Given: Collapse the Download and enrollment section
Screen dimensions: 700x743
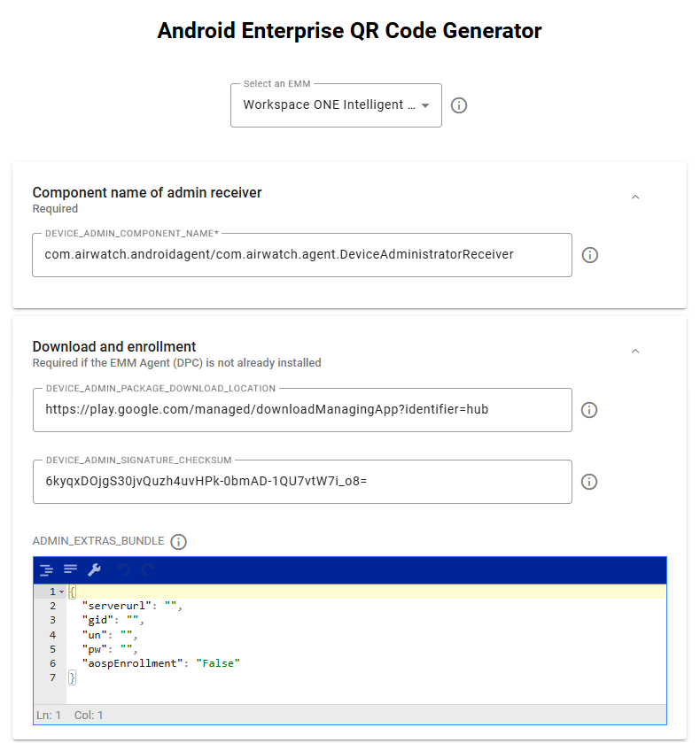Looking at the screenshot, I should tap(635, 351).
